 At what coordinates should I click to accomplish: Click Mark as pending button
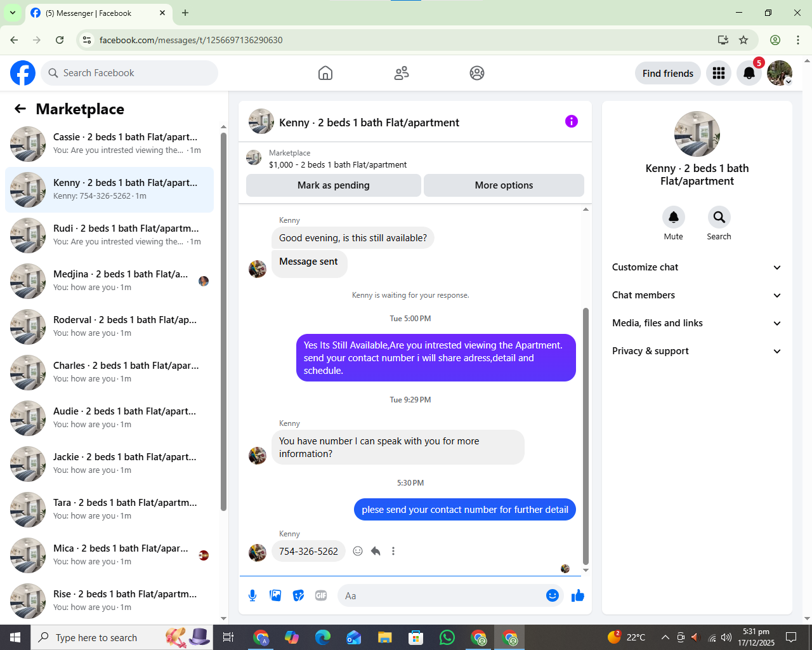pos(334,185)
